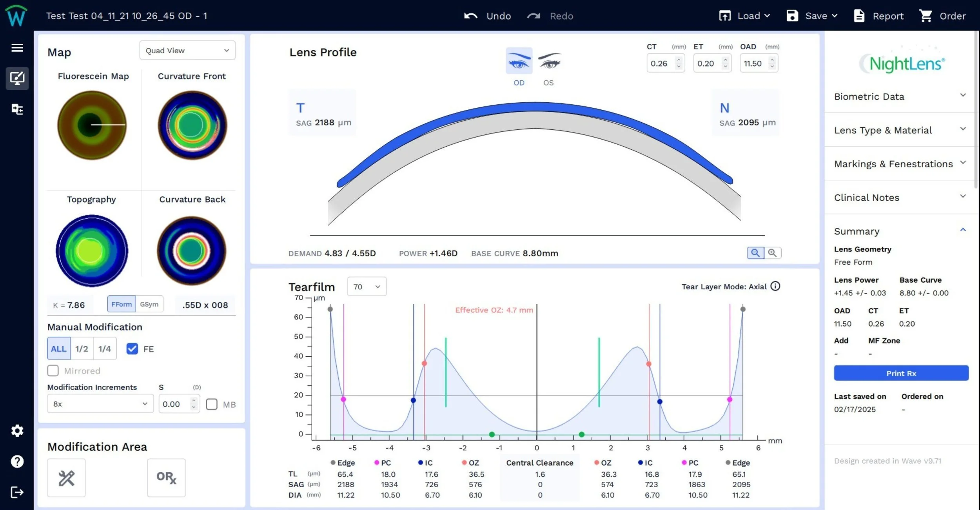Open the Load menu
This screenshot has width=980, height=510.
point(744,16)
